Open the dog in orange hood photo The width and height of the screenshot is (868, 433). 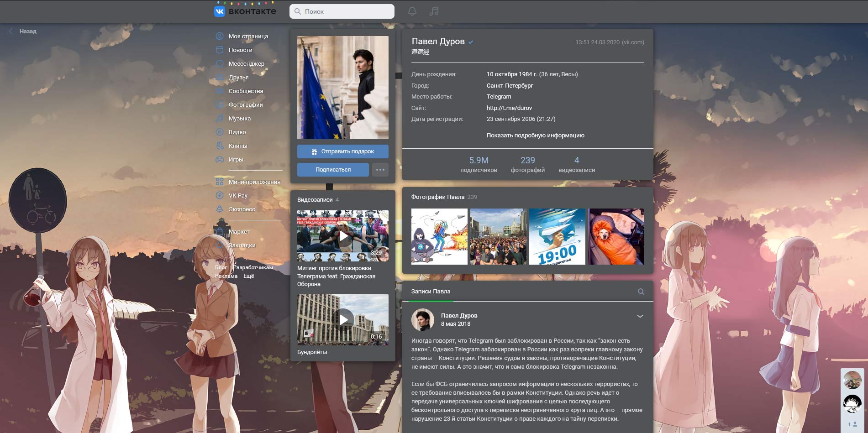[616, 237]
